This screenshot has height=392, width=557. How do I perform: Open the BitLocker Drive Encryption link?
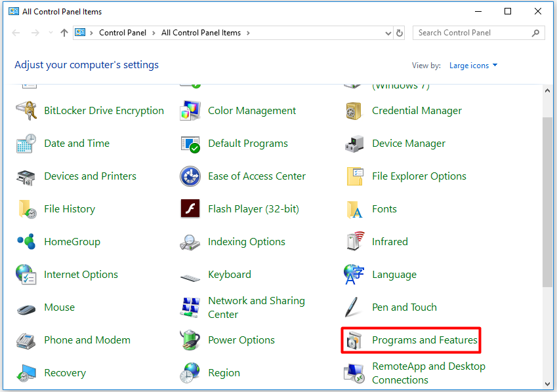(104, 111)
